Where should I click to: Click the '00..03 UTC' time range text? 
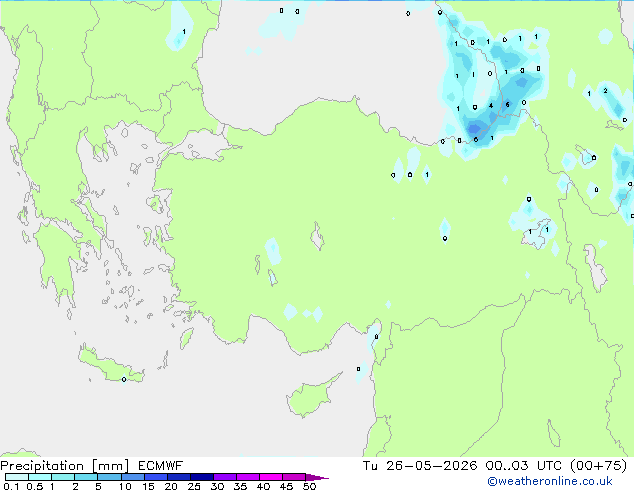click(x=524, y=466)
